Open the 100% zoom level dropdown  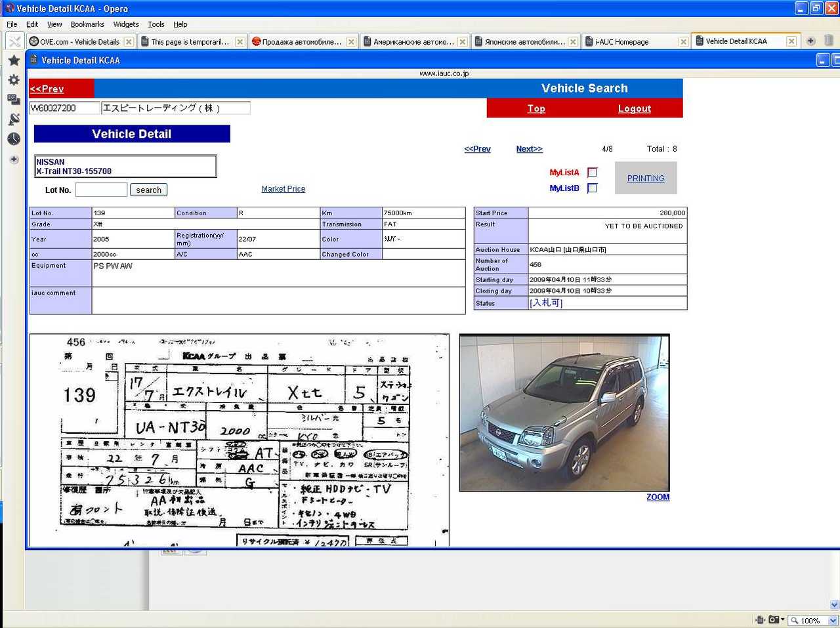point(833,620)
